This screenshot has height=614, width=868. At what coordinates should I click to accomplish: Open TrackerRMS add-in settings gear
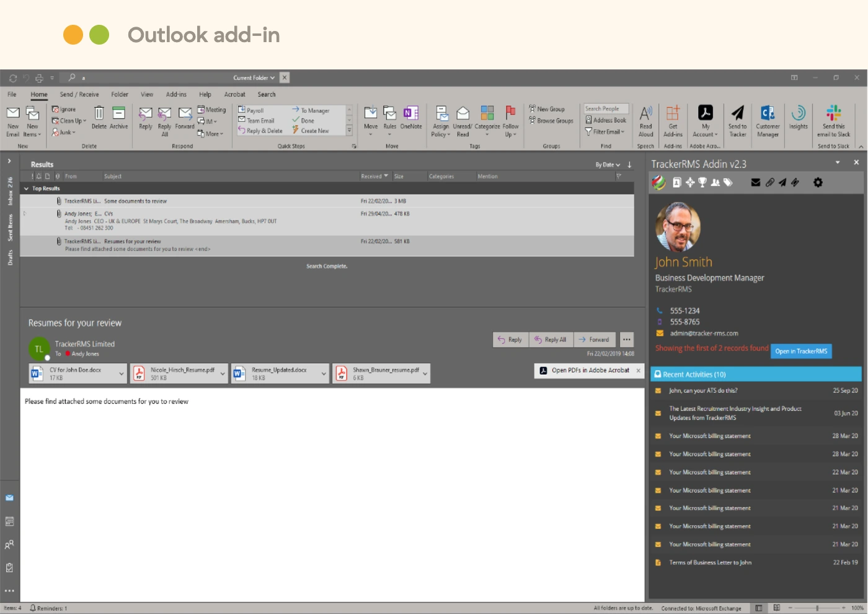coord(818,183)
